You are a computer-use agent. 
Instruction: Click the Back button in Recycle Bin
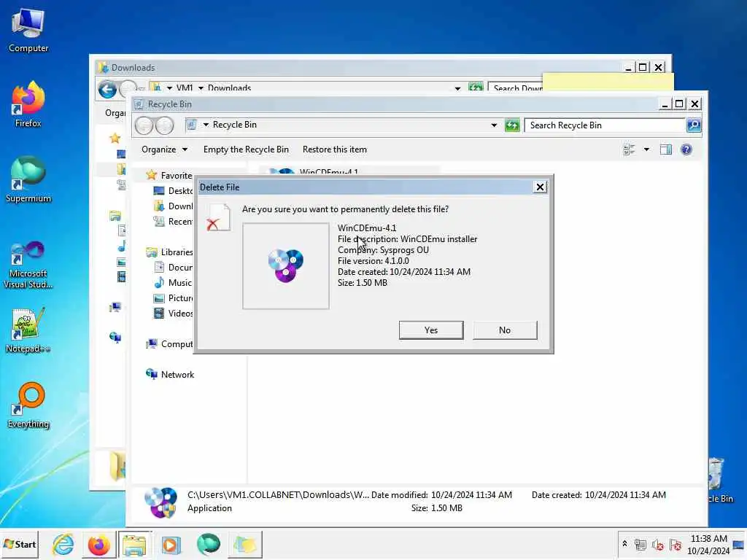[144, 125]
